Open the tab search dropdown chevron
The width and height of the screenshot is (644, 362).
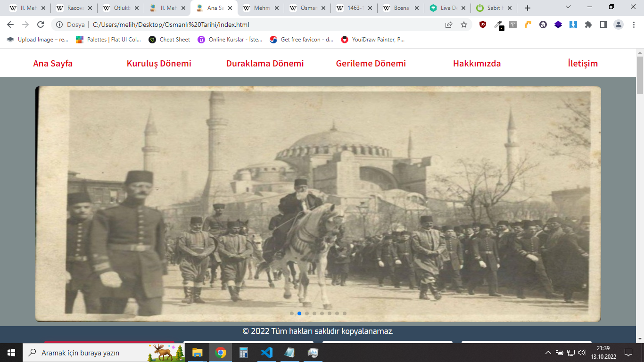(x=568, y=7)
